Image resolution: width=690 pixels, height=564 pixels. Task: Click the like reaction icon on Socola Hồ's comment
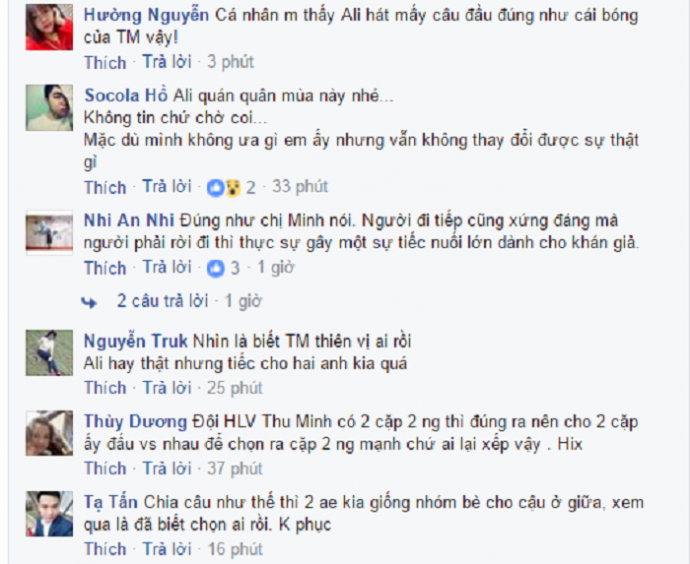pos(216,188)
